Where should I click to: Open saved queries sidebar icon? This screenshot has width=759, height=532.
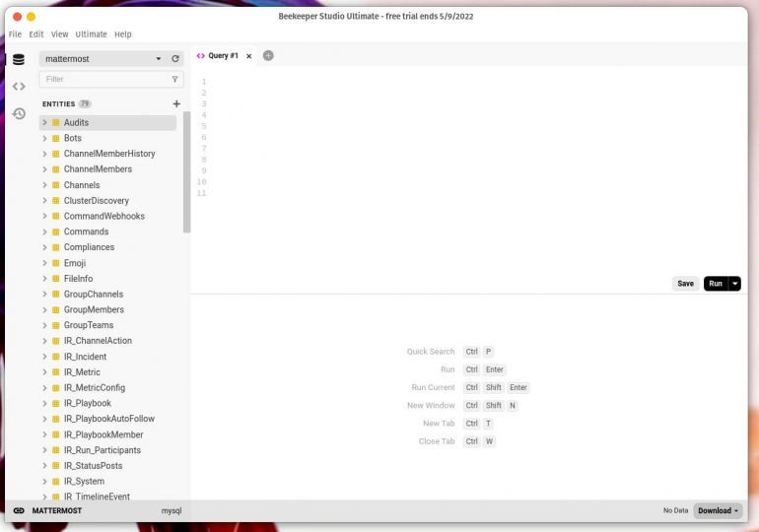tap(19, 87)
